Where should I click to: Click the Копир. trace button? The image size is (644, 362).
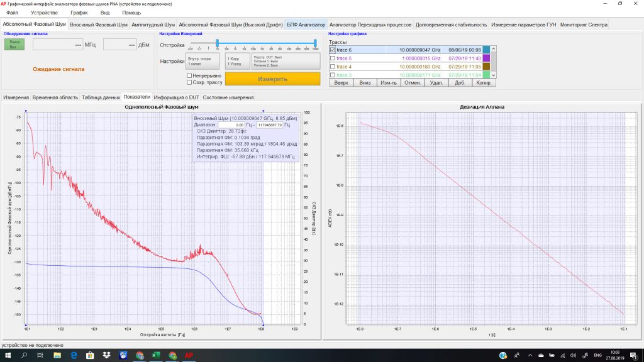(x=483, y=82)
